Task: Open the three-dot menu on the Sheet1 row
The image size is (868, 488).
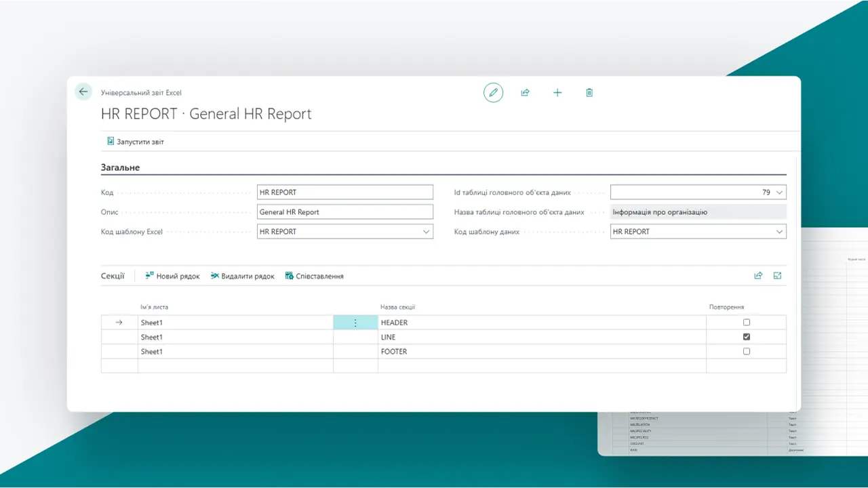Action: [355, 322]
